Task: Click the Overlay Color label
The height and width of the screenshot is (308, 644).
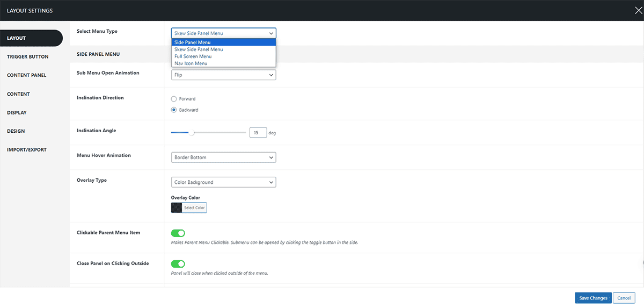Action: coord(186,198)
